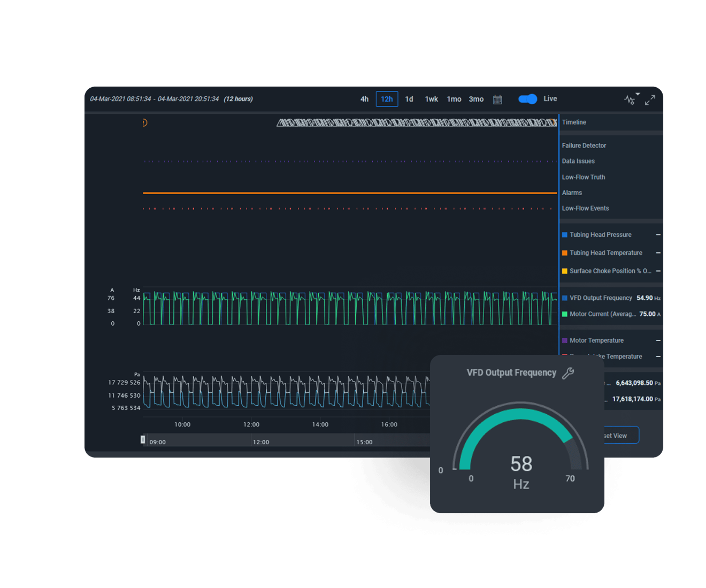Collapse Motor Temperature using minus sign
Viewport: 706px width, 588px height.
tap(658, 341)
